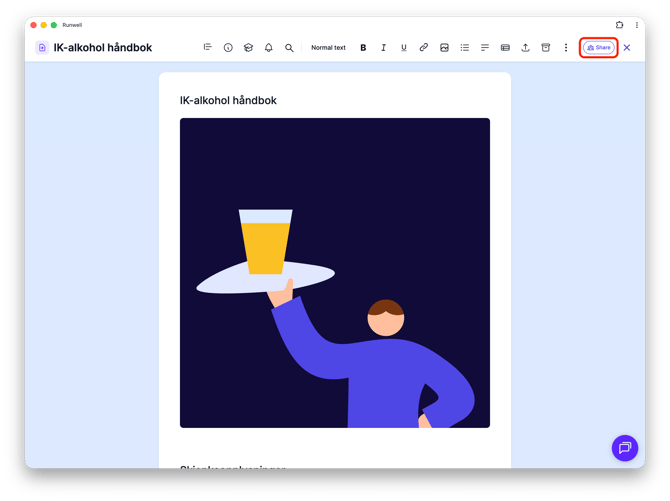Open the notification bell icon
670x501 pixels.
click(x=268, y=47)
